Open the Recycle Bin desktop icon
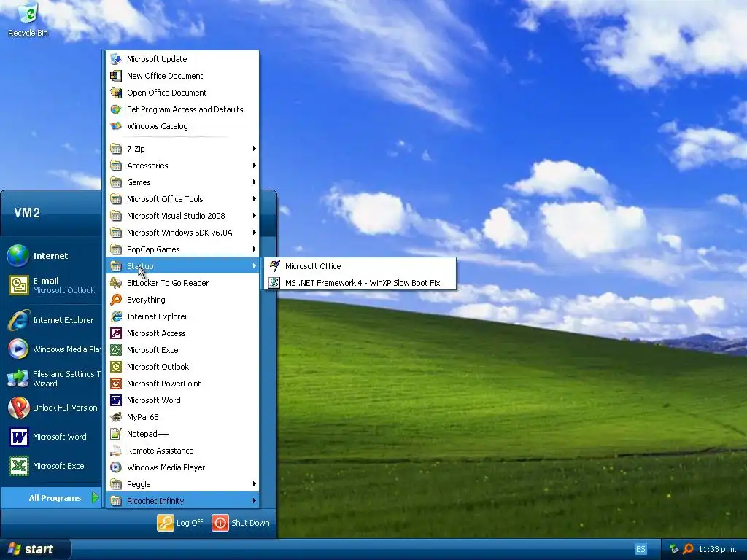The image size is (747, 560). pos(28,20)
